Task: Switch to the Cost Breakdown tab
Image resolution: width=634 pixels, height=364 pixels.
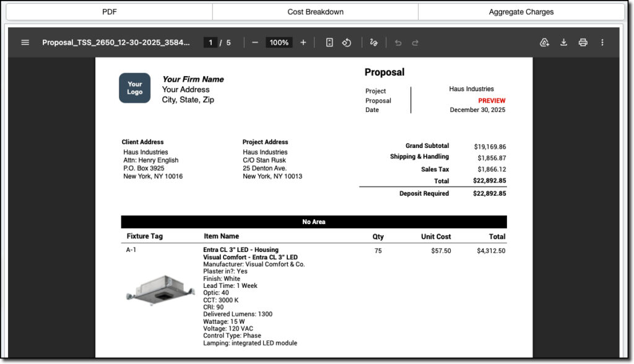Action: 315,12
